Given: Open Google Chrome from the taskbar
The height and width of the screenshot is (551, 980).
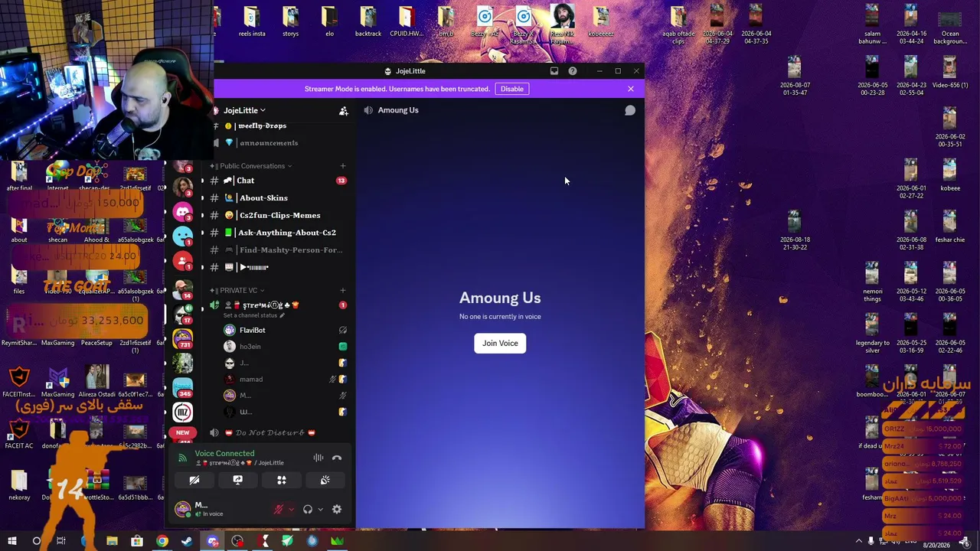Looking at the screenshot, I should (162, 542).
